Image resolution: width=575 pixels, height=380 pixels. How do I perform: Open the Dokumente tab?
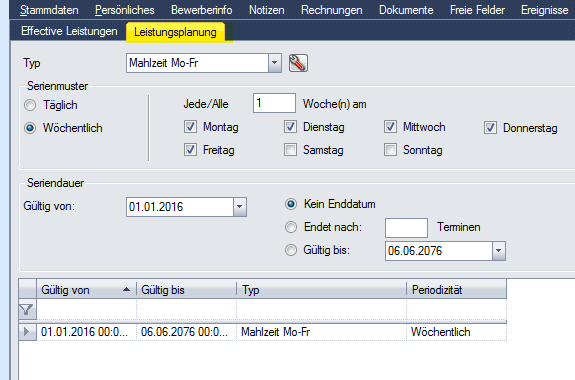[406, 10]
